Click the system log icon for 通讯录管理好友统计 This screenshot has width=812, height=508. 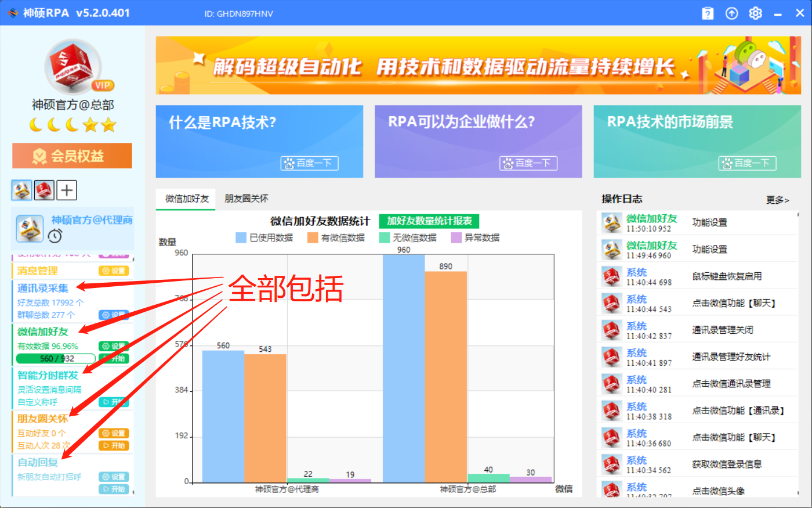point(611,356)
